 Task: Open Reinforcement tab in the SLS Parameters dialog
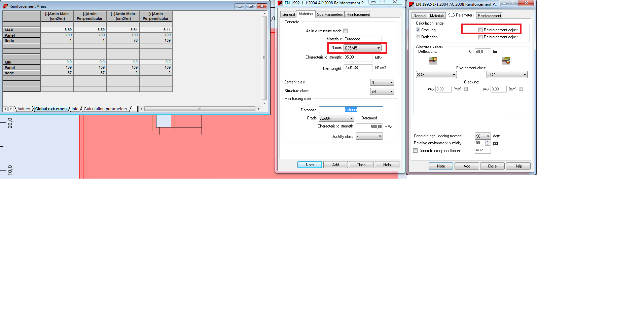click(x=489, y=16)
